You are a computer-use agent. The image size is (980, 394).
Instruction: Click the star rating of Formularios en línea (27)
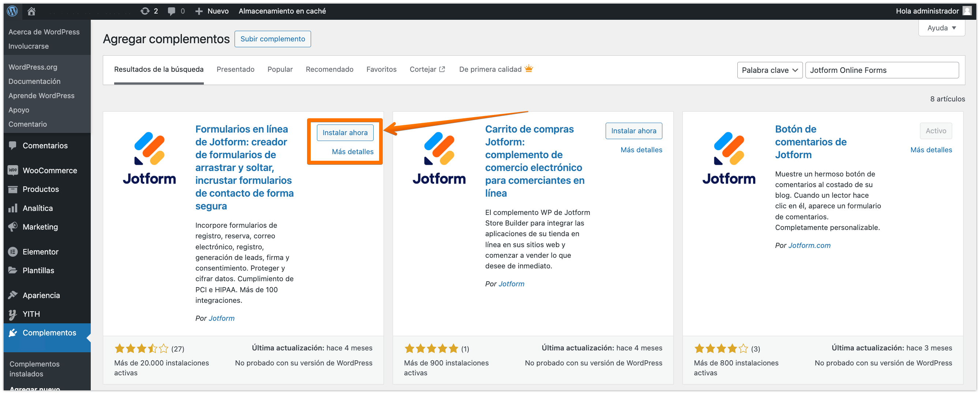[141, 348]
